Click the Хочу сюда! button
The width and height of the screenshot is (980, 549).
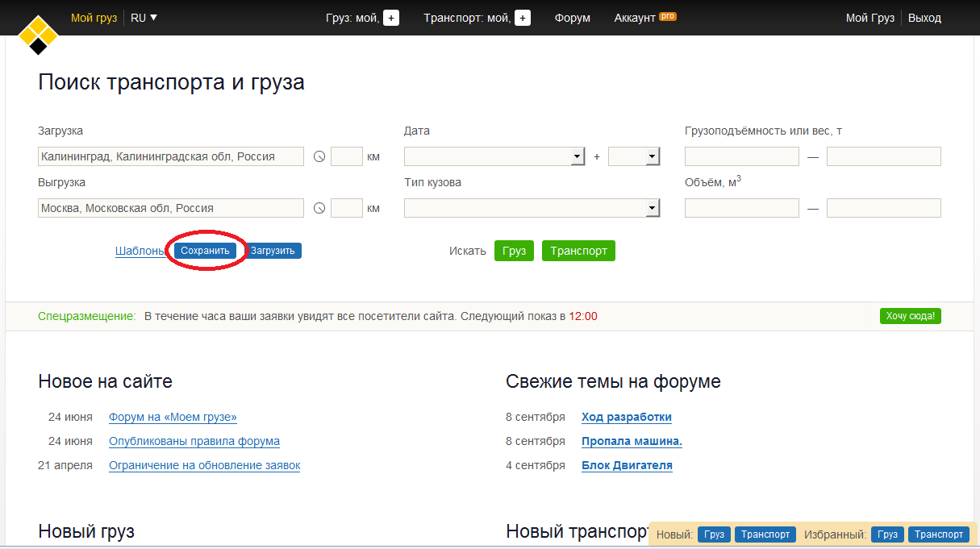click(x=910, y=316)
